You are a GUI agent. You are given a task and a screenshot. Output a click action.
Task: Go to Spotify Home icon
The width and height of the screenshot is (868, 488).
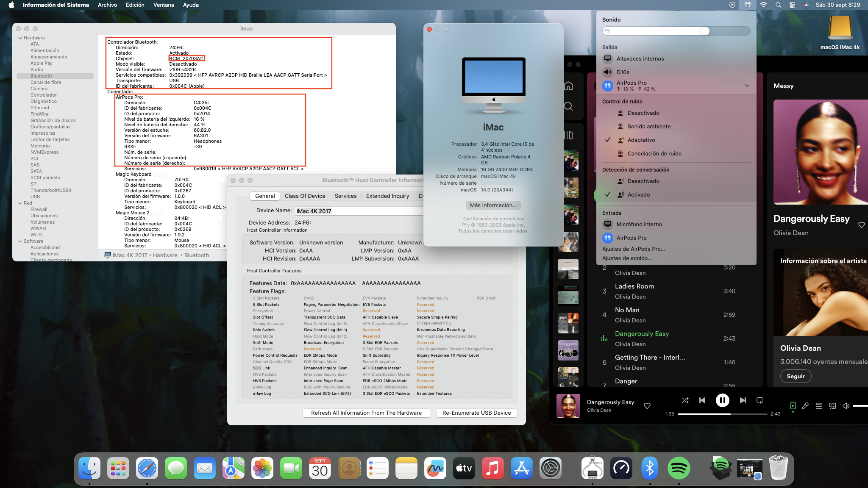[x=568, y=86]
